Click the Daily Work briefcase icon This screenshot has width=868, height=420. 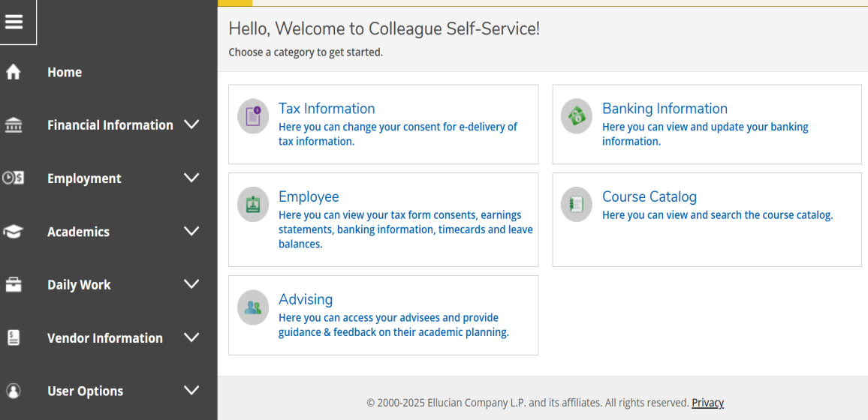pos(14,285)
